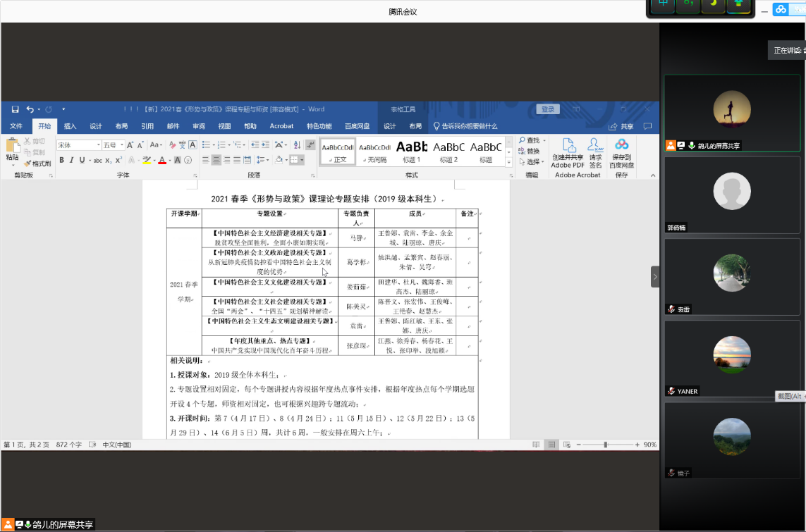Viewport: 806px width, 532px height.
Task: Click the Sort (A-Z) icon in paragraph group
Action: pyautogui.click(x=298, y=145)
